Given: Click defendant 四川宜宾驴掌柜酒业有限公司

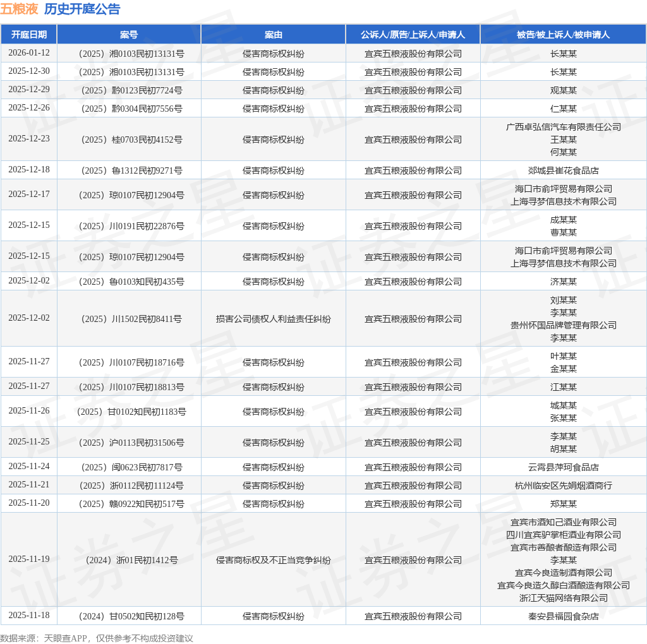Looking at the screenshot, I should coord(563,535).
